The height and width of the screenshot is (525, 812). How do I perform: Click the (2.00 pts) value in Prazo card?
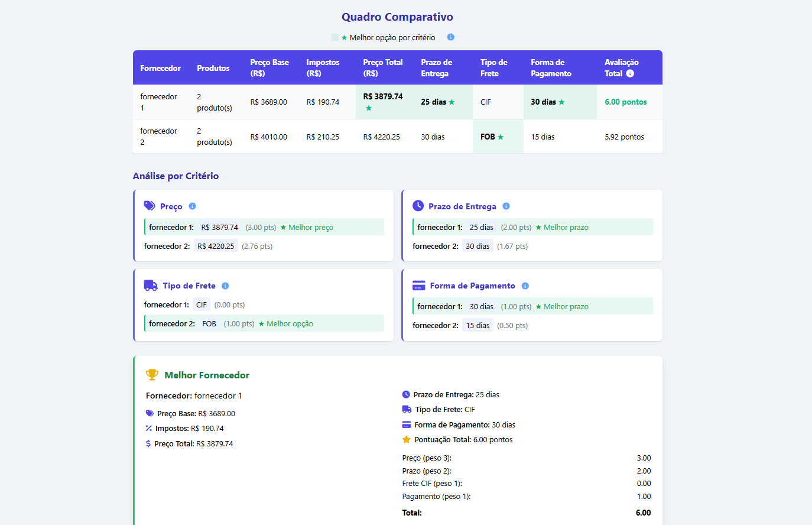tap(517, 228)
